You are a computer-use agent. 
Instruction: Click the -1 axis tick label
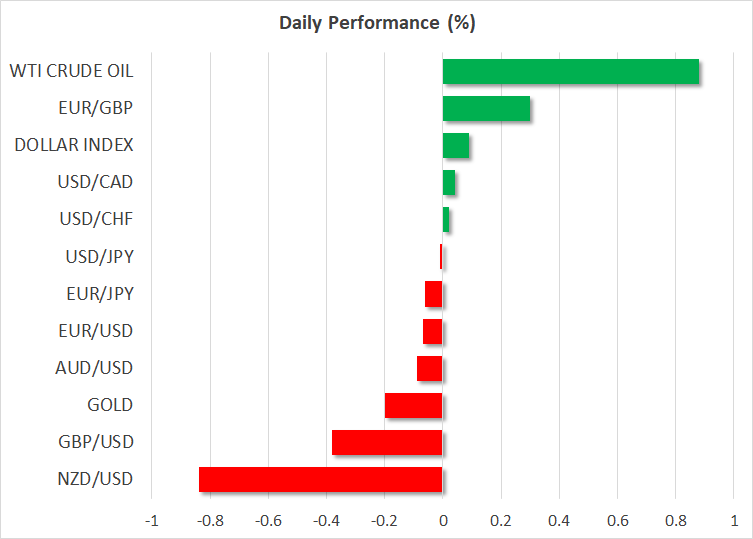pyautogui.click(x=151, y=521)
